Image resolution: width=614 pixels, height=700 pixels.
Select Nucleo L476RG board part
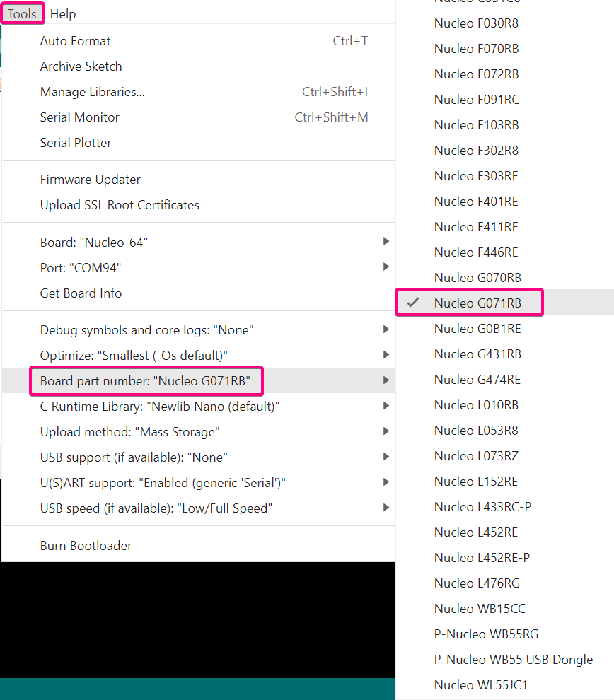click(x=504, y=583)
